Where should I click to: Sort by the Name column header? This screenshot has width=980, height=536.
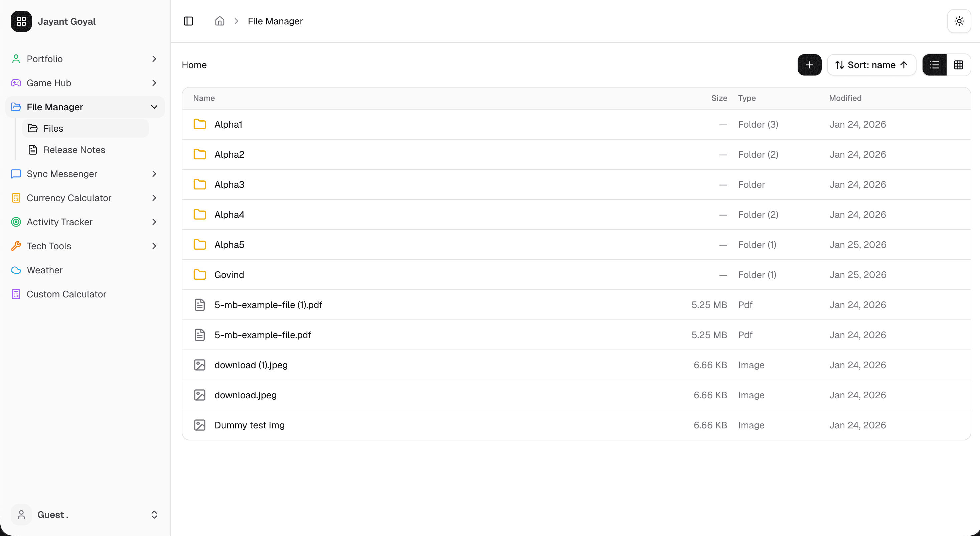[x=204, y=98]
